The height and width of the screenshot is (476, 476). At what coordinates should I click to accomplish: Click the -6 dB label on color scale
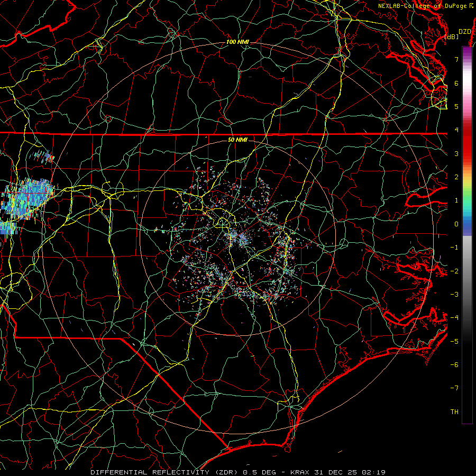[x=454, y=365]
